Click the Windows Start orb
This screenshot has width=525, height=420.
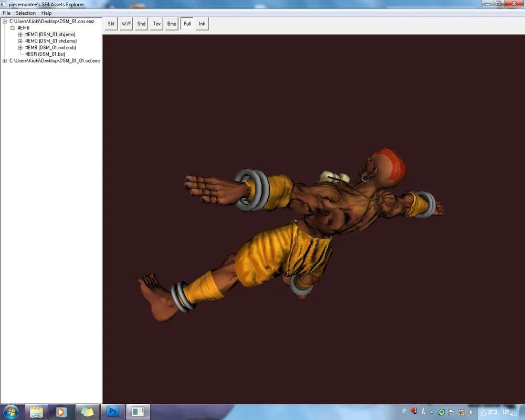tap(11, 412)
